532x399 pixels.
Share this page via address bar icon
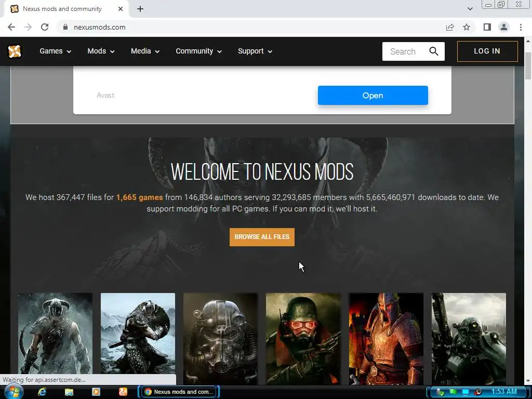point(450,27)
